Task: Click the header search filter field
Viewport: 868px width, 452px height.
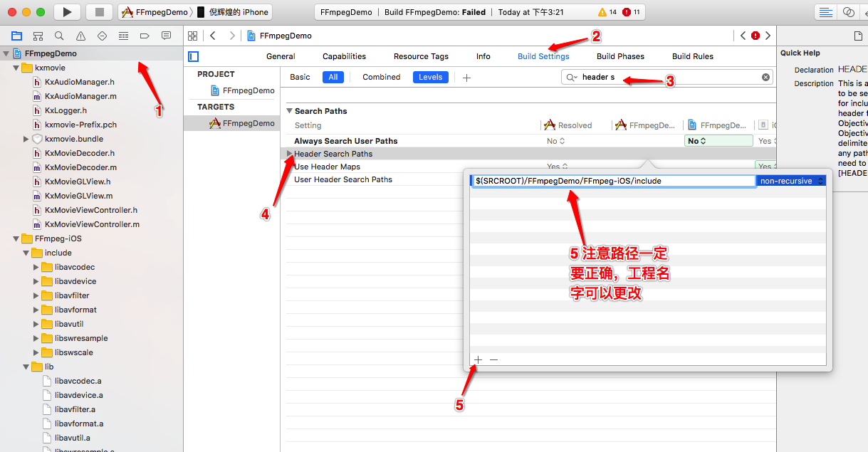Action: (666, 77)
